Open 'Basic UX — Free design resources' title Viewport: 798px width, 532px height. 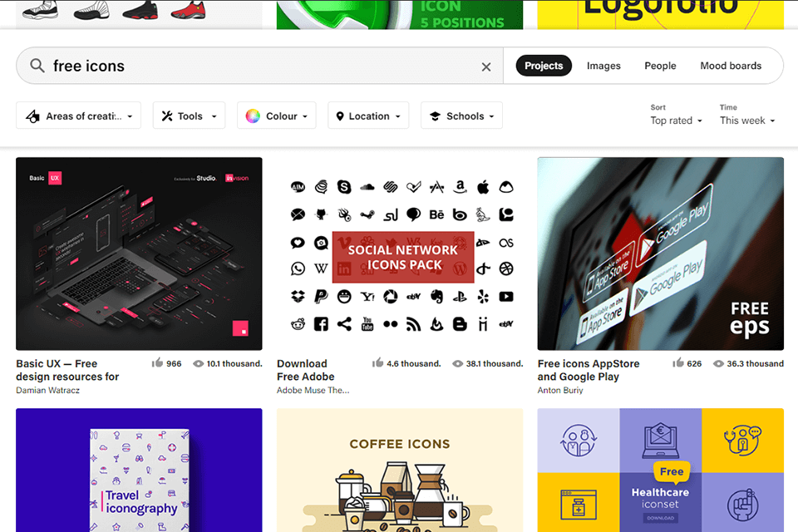coord(67,370)
